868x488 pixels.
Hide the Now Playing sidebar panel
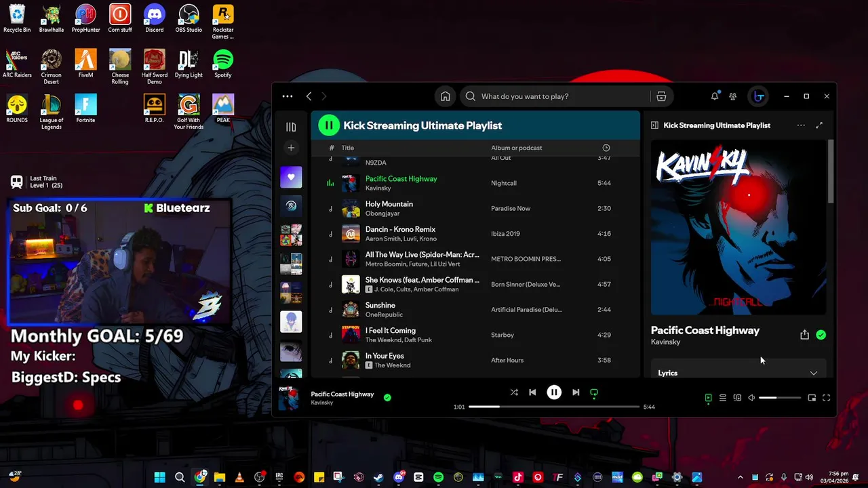(654, 125)
